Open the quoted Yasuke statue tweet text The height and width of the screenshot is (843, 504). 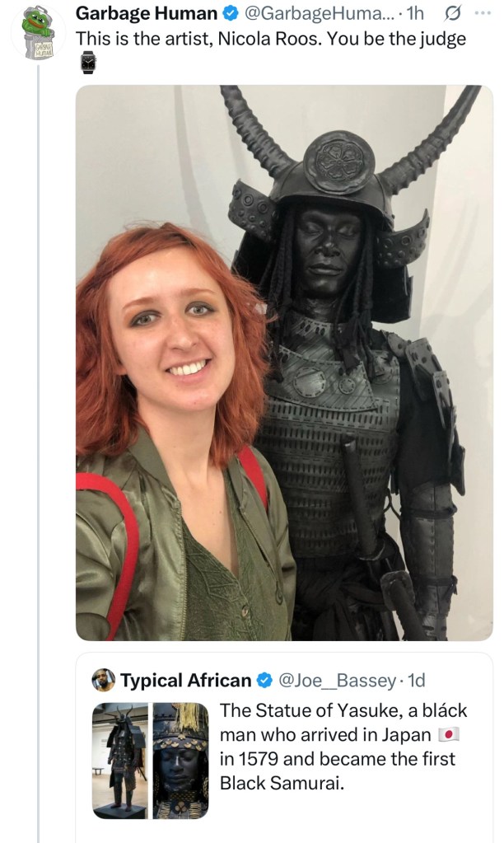pos(343,747)
